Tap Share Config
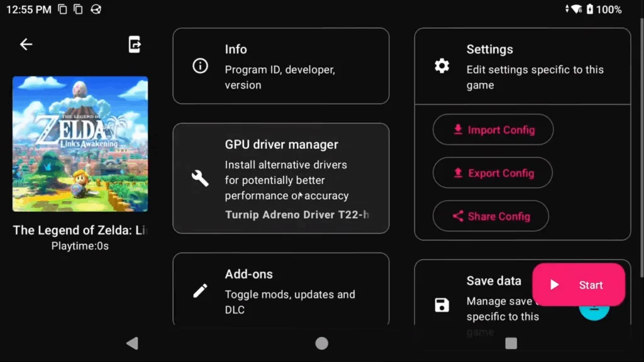The height and width of the screenshot is (362, 644). [491, 216]
